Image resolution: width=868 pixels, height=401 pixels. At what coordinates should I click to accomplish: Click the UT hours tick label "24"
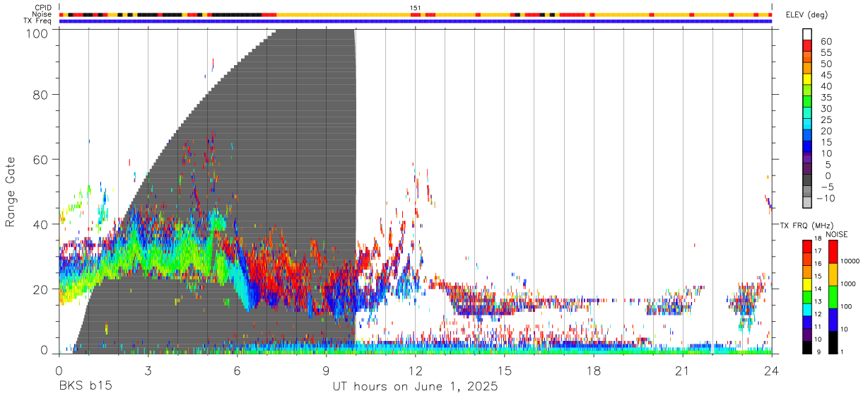772,371
